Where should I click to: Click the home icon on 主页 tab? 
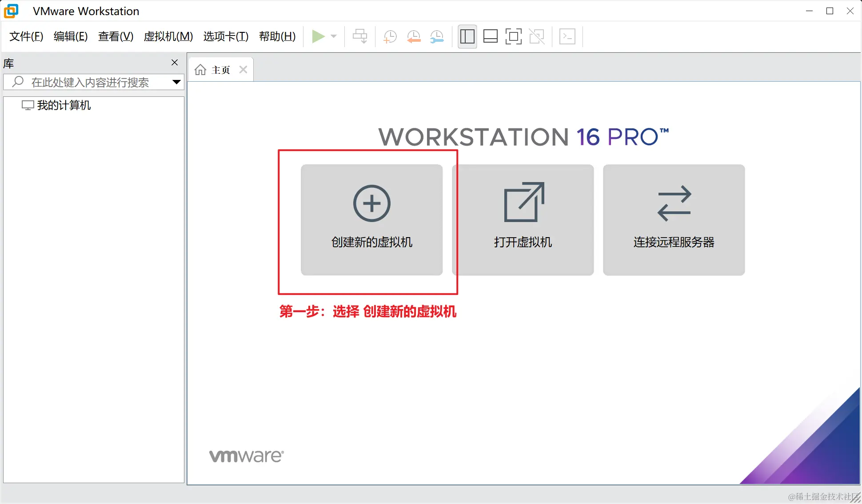200,70
